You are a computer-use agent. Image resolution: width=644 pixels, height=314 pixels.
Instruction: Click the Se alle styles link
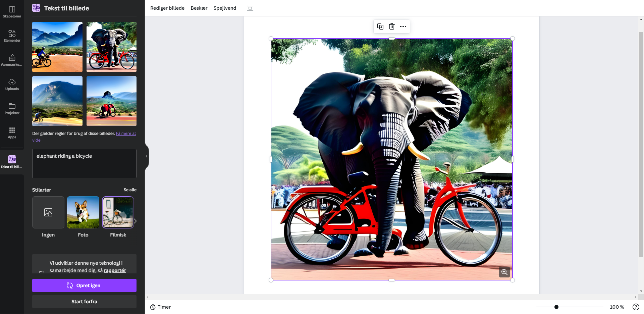click(130, 190)
